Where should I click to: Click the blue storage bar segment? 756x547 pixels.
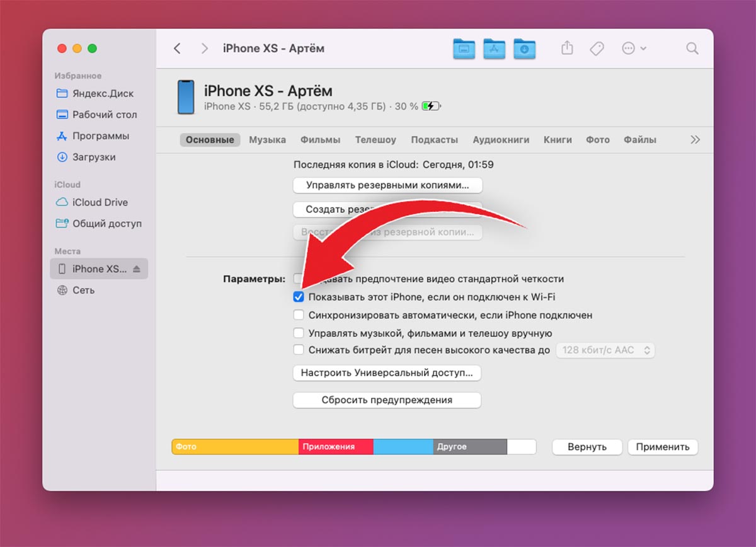pyautogui.click(x=403, y=447)
